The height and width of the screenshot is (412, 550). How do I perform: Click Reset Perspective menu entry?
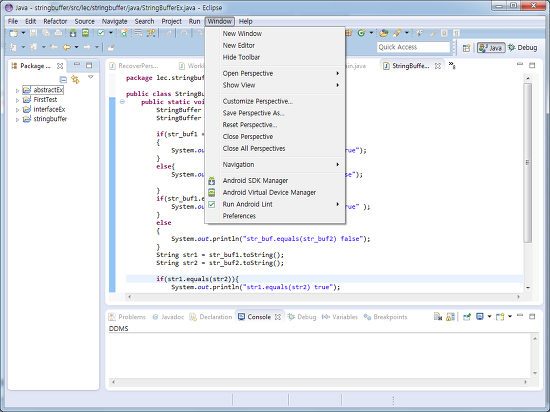point(275,125)
